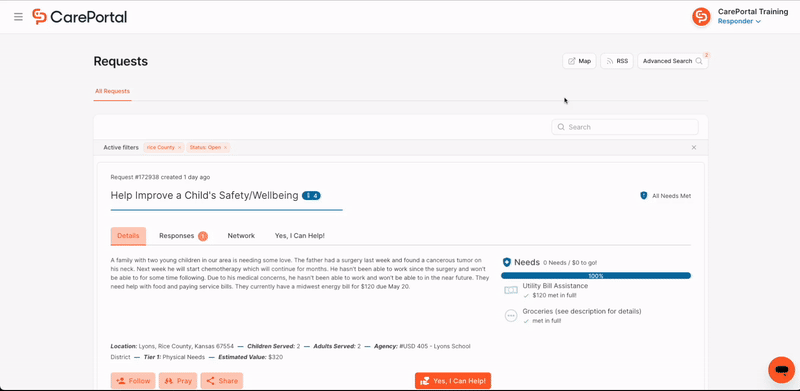800x391 pixels.
Task: Click the Groceries ellipsis icon
Action: click(511, 316)
